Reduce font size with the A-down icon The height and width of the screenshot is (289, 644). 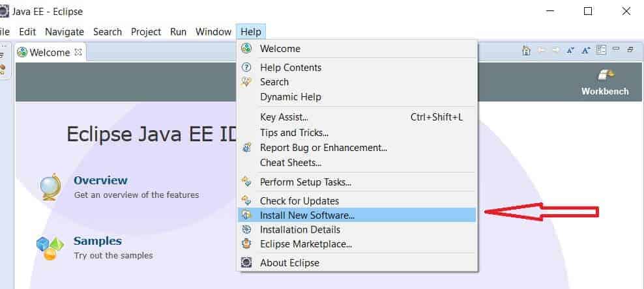coord(570,50)
